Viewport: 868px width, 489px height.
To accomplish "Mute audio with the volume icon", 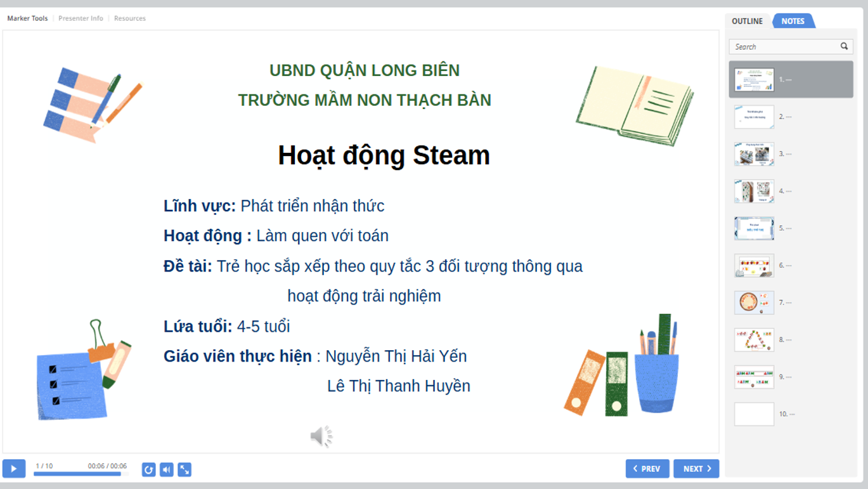I will pyautogui.click(x=167, y=469).
